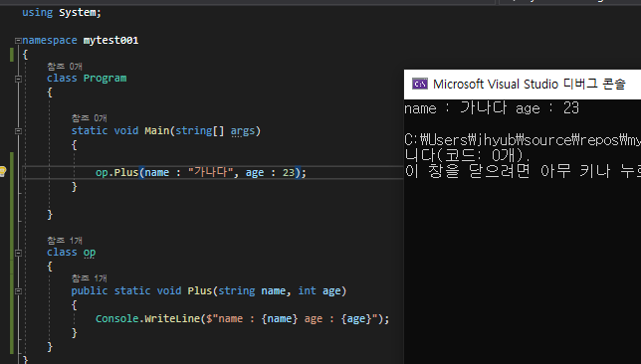Click 'public' in the Plus declaration

tap(90, 290)
